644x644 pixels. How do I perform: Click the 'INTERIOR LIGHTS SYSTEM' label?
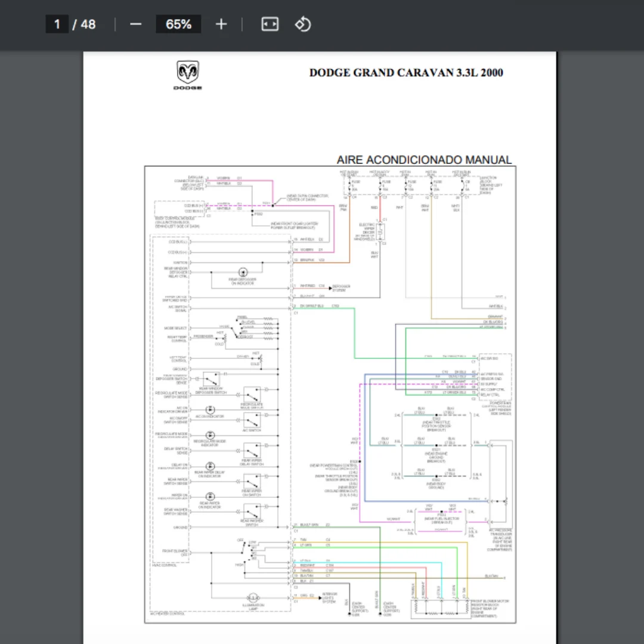coord(330,598)
